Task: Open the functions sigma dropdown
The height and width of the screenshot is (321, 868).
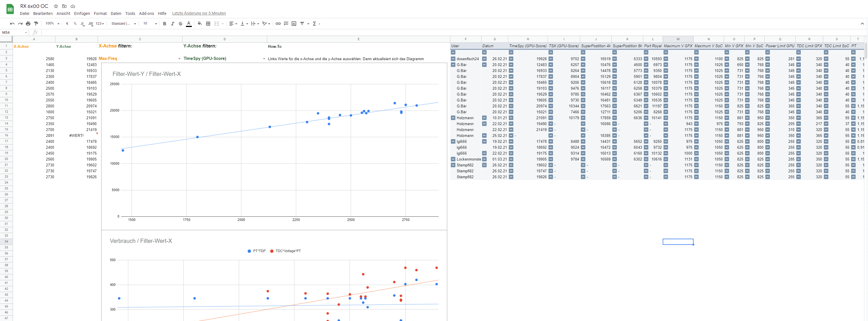Action: (316, 24)
